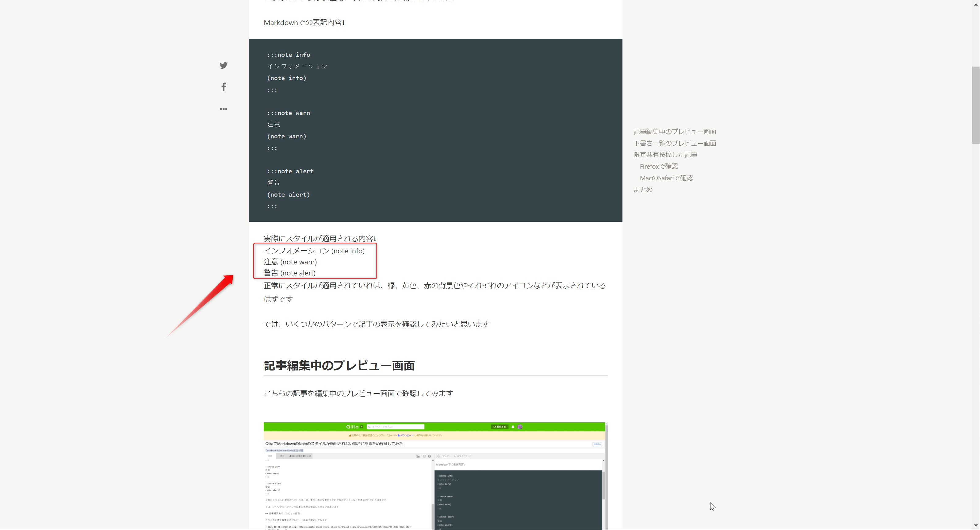Screen dimensions: 980x530
Task: Open MacのSafariで確認 entry in contents sidebar
Action: pyautogui.click(x=666, y=178)
